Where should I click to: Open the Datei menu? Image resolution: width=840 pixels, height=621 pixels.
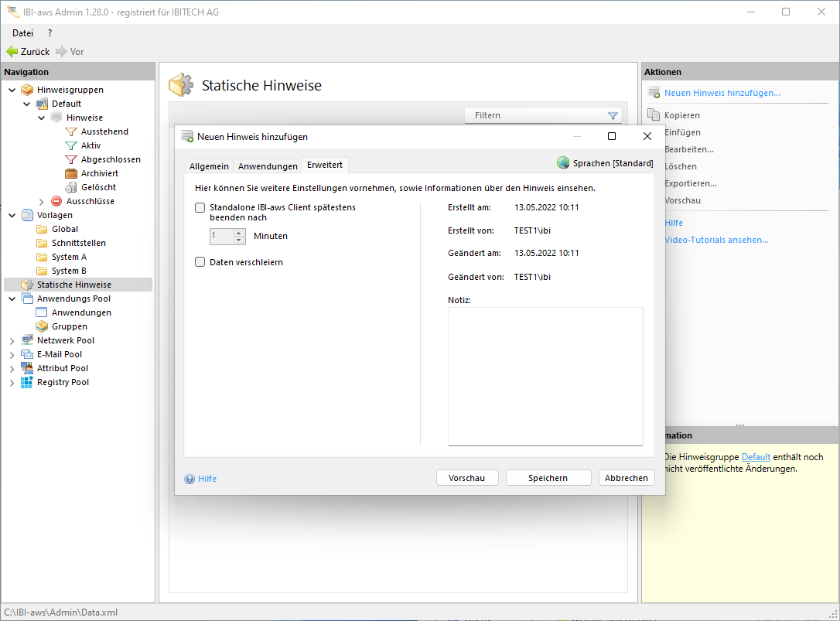(x=22, y=33)
